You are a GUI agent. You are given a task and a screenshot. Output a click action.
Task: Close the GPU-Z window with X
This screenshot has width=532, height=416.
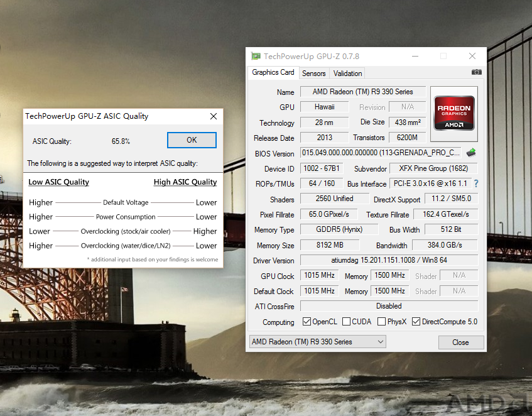pos(472,56)
